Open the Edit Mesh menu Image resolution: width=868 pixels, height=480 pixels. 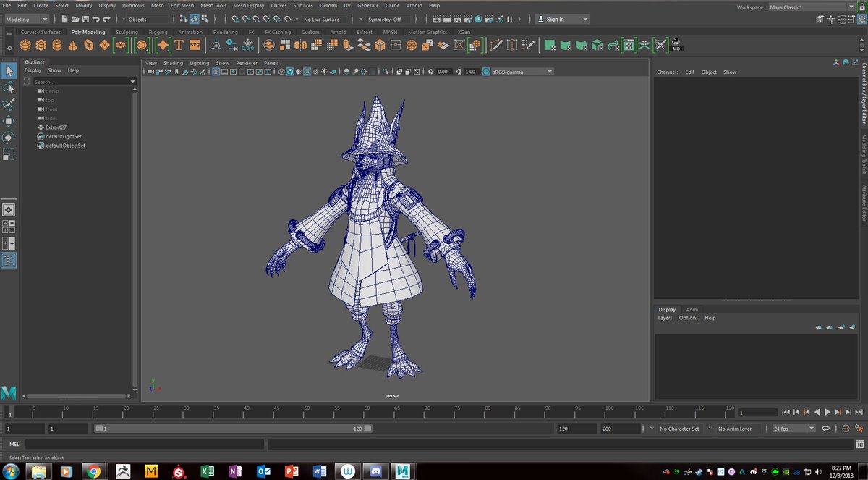coord(182,5)
